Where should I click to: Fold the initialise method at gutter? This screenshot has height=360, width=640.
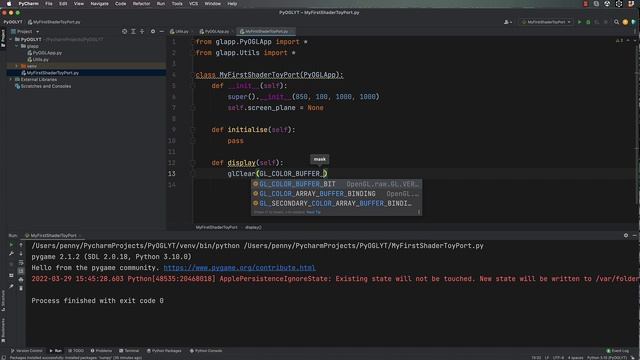193,130
